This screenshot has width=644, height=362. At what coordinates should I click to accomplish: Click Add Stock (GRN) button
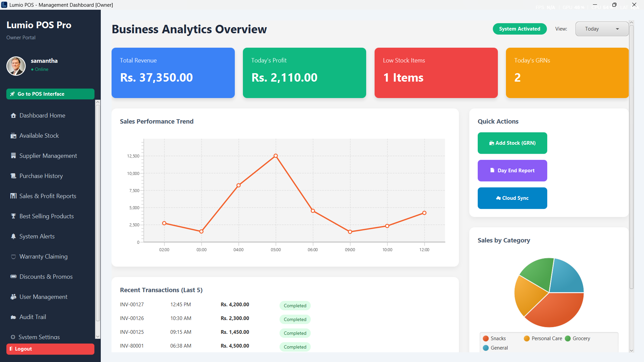512,143
